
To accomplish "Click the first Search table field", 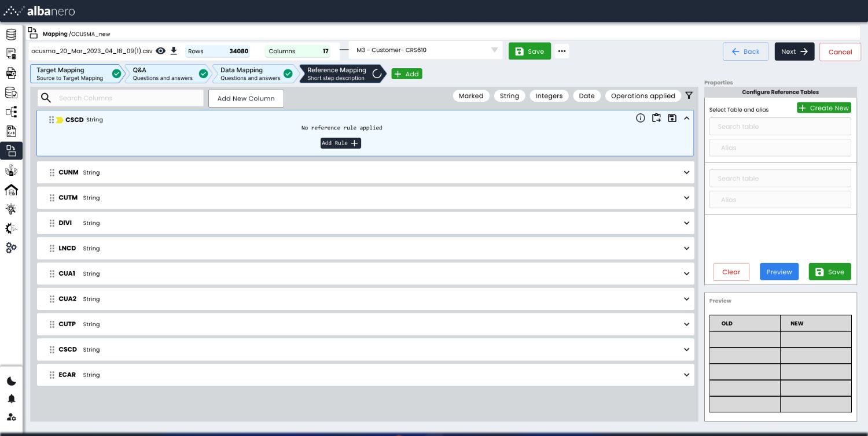I will 780,127.
